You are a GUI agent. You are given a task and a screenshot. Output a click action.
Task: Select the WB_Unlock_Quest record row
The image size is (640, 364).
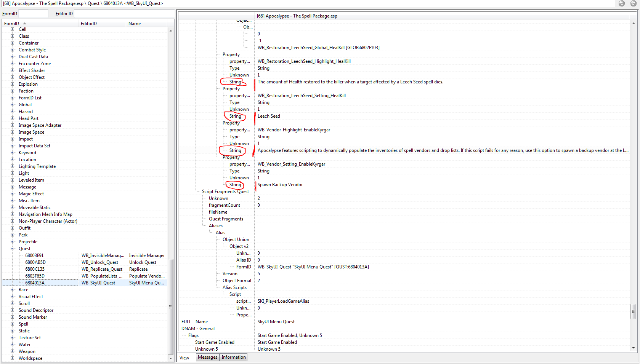coord(100,262)
